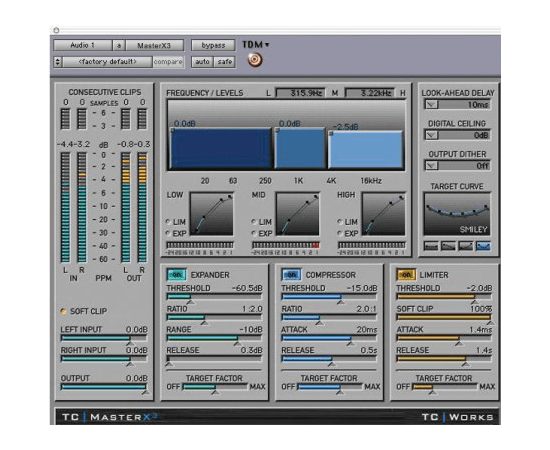Image resolution: width=550 pixels, height=450 pixels.
Task: Click the Low band transfer curve graph
Action: coord(212,214)
